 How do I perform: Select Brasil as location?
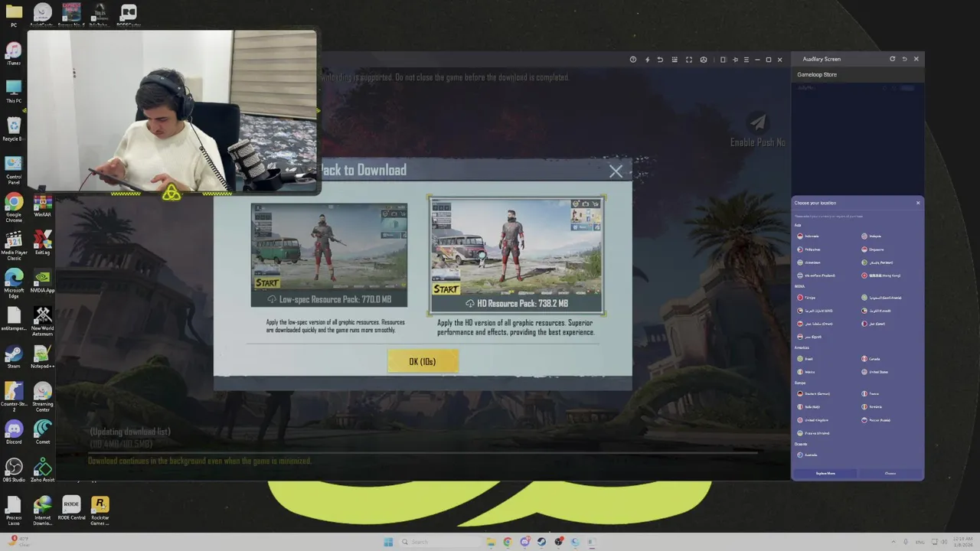[805, 359]
